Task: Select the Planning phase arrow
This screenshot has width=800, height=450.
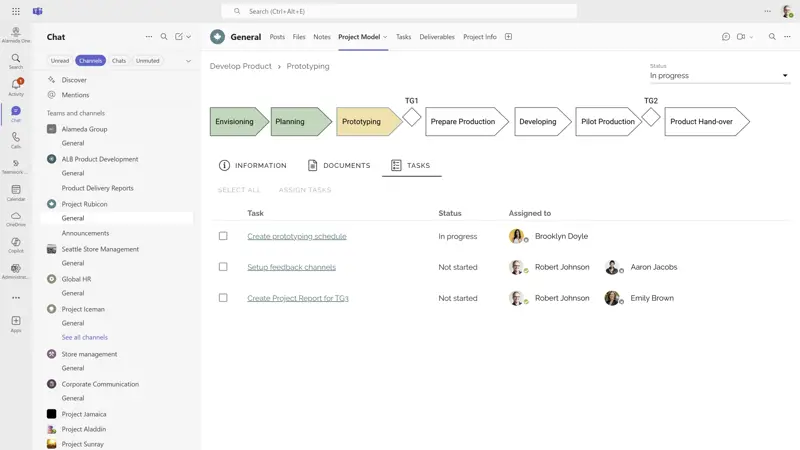Action: click(x=301, y=121)
